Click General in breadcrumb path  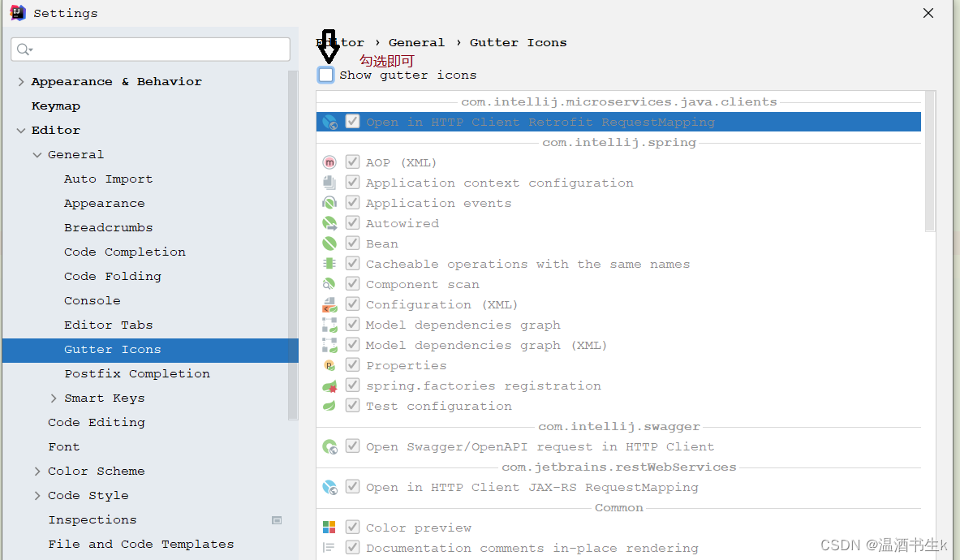pos(416,43)
